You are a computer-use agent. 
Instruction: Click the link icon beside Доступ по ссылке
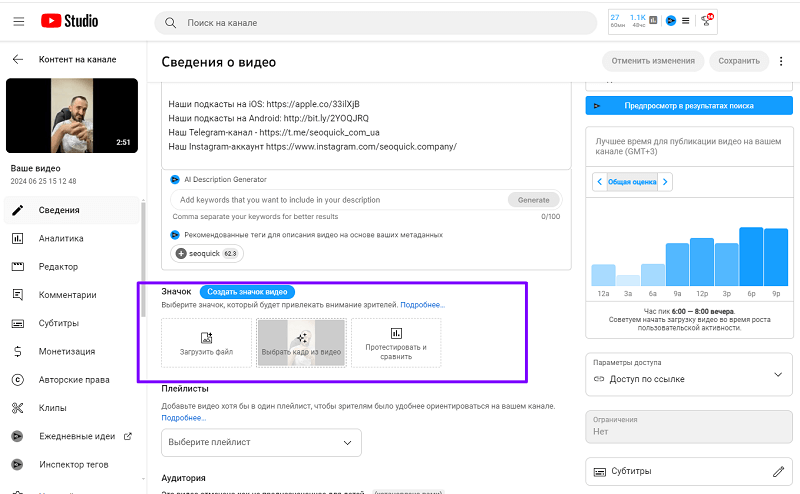pyautogui.click(x=599, y=379)
